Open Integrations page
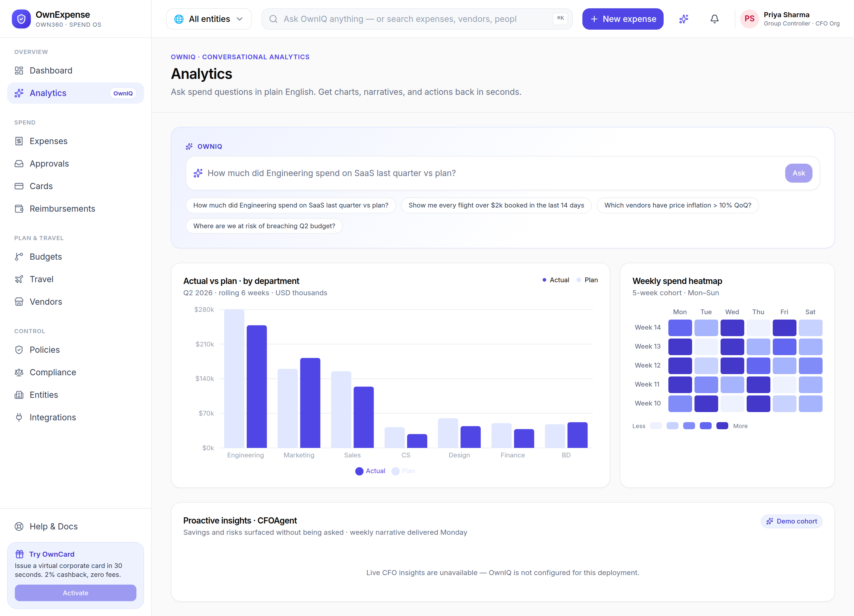The height and width of the screenshot is (616, 854). point(75,417)
